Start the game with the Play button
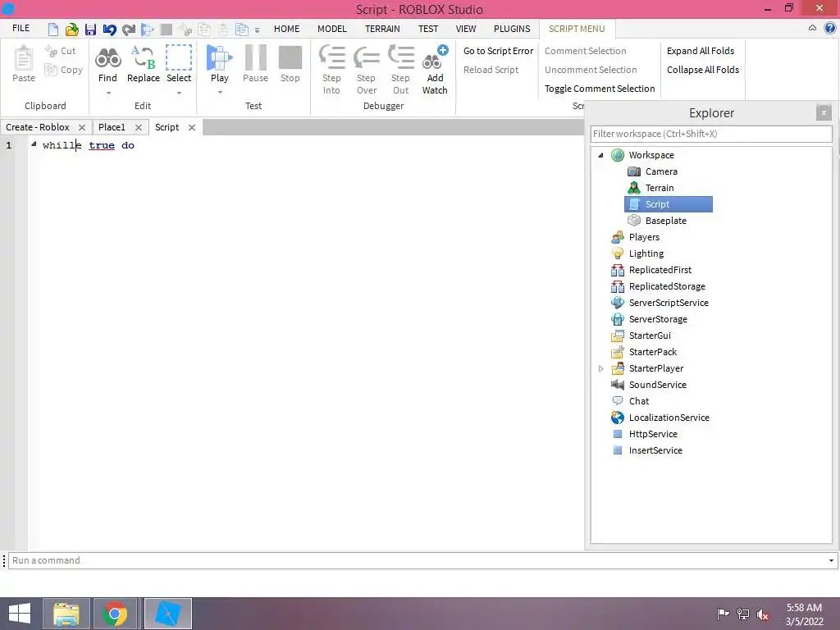Image resolution: width=840 pixels, height=630 pixels. [220, 64]
